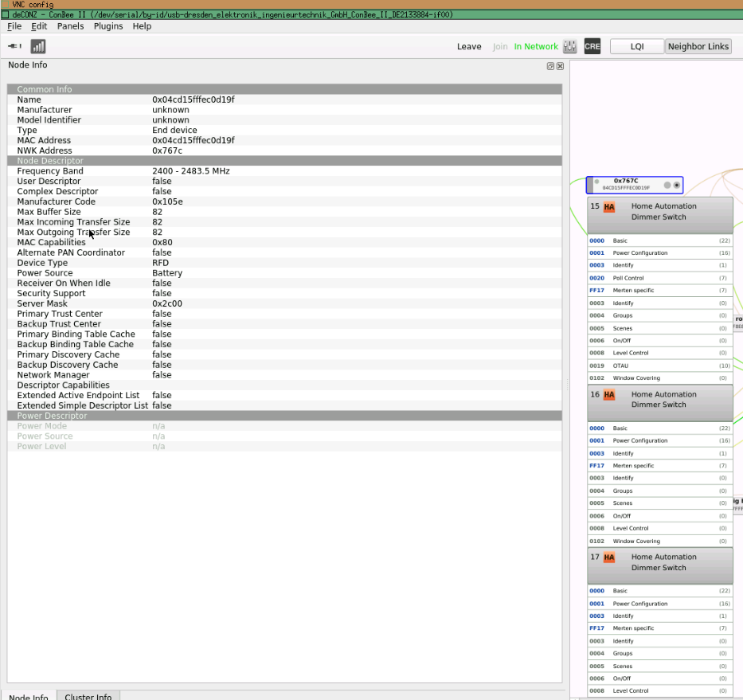Close the Node Info panel
The image size is (743, 700).
(x=560, y=66)
